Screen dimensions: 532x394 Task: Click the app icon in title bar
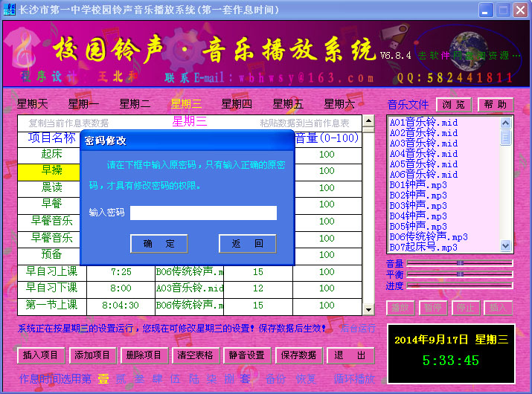[x=9, y=9]
